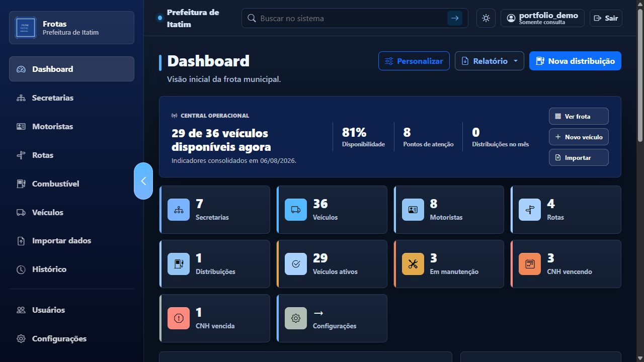Open Dashboard in the sidebar
644x362 pixels.
click(71, 69)
